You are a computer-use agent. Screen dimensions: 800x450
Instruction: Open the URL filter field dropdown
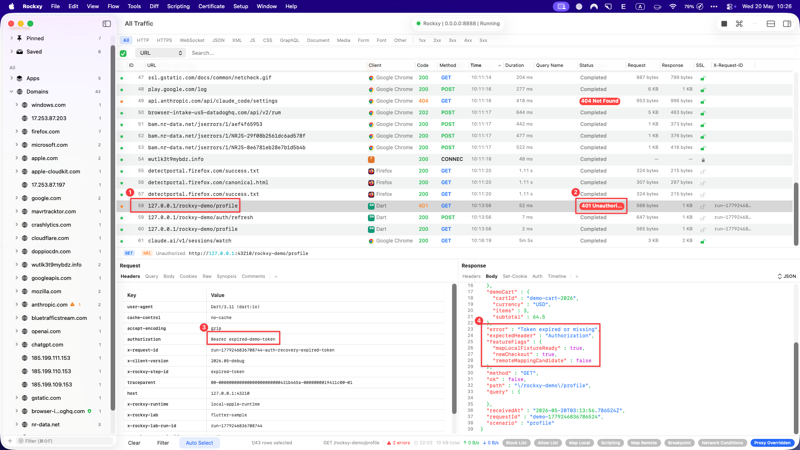pos(160,53)
